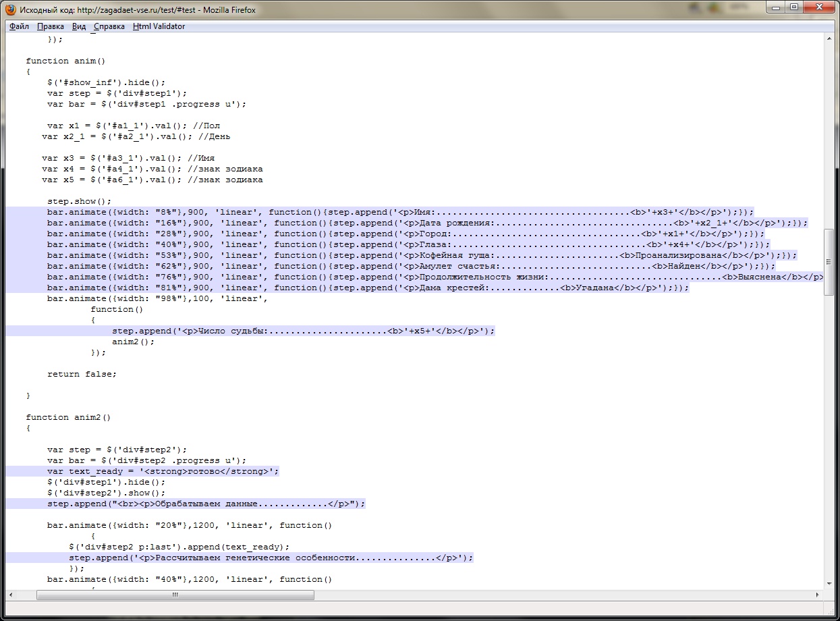Click the vertical scrollbar up arrow
This screenshot has height=621, width=840.
[x=829, y=40]
